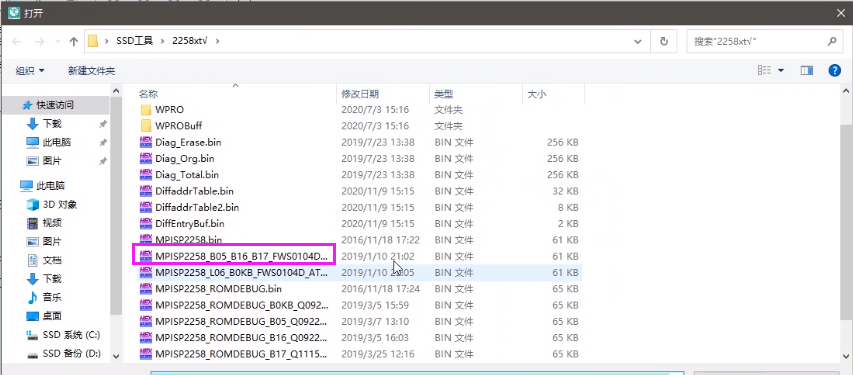853x375 pixels.
Task: Select MPISP2258_ROMDEBUG_B05_Q0922 file icon
Action: point(145,321)
